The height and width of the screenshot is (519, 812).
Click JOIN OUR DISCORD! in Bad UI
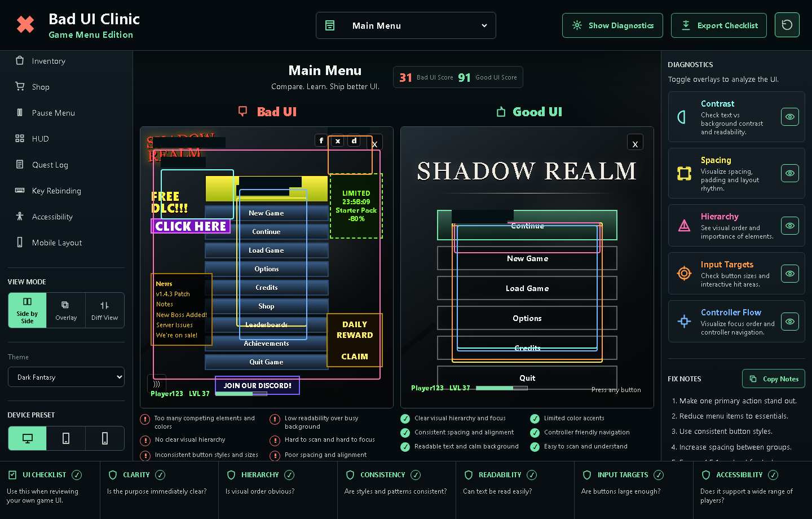click(x=258, y=385)
